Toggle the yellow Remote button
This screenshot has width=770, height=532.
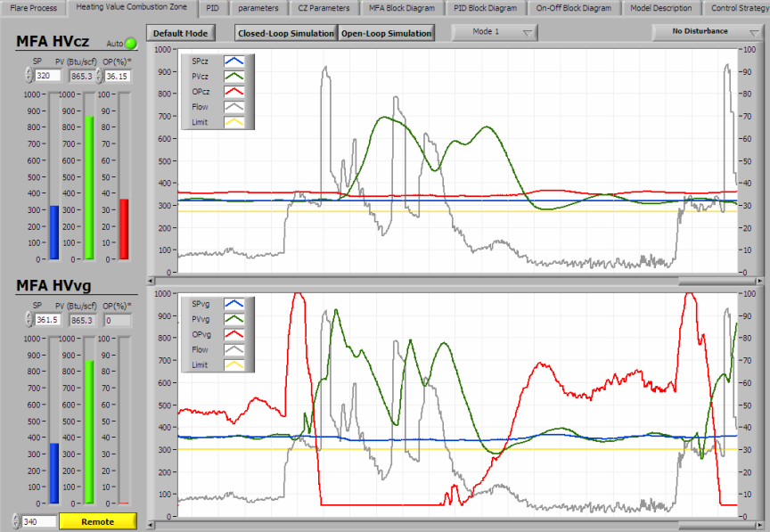97,521
